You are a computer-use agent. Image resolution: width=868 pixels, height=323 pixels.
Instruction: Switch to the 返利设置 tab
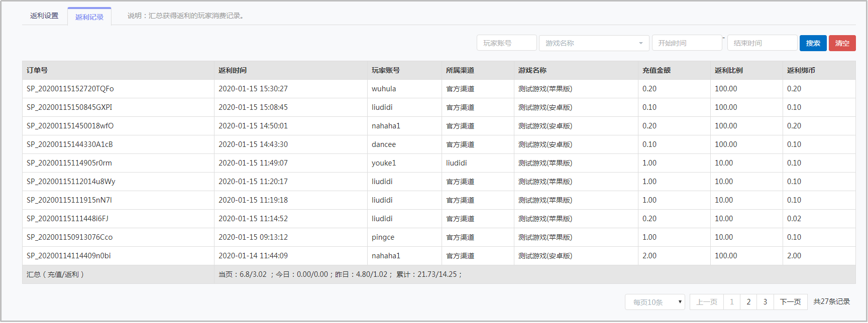44,16
